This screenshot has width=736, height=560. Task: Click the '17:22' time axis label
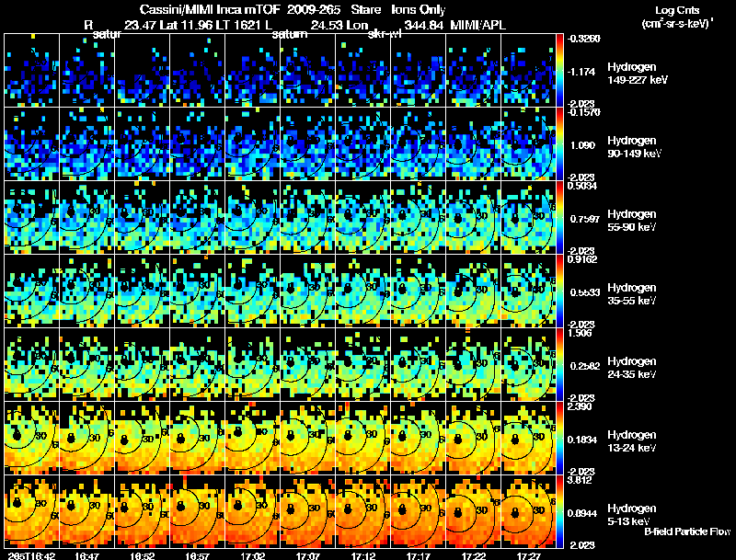[x=474, y=555]
